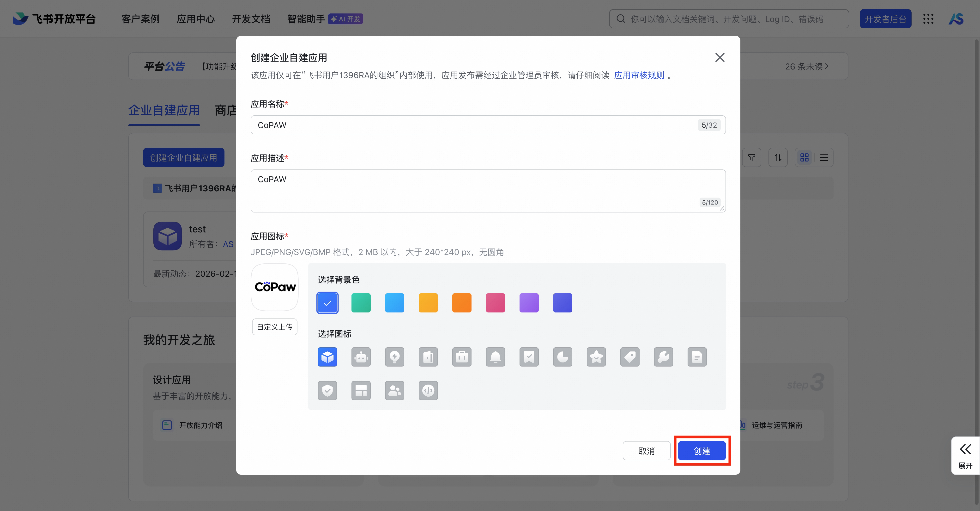This screenshot has height=511, width=980.
Task: Choose the code brackets icon
Action: click(x=428, y=390)
